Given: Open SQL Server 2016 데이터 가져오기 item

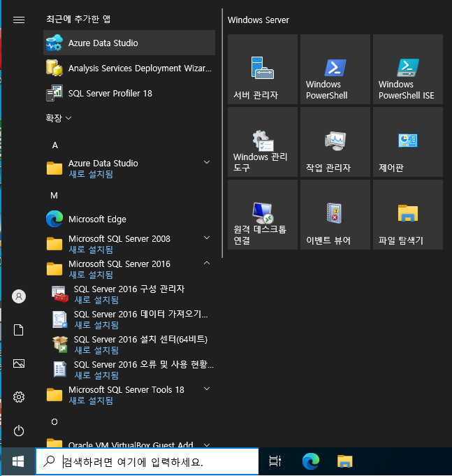Looking at the screenshot, I should pyautogui.click(x=129, y=319).
